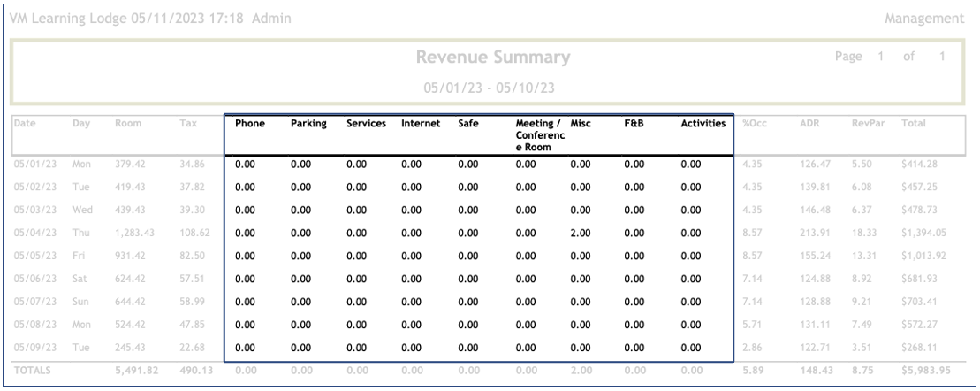Click the Safe column header
The image size is (980, 391).
tap(468, 125)
